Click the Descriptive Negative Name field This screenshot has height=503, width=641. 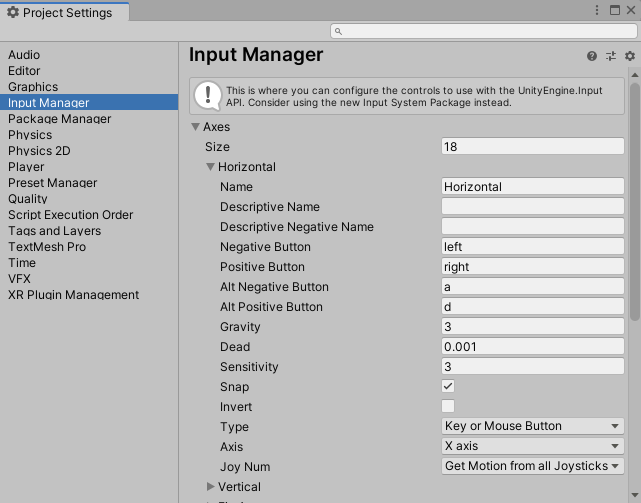click(533, 227)
